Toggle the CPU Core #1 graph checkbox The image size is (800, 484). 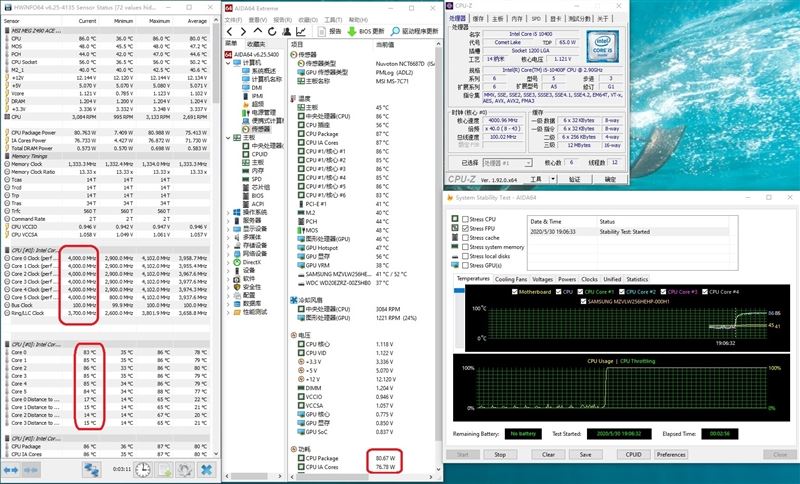click(x=581, y=292)
